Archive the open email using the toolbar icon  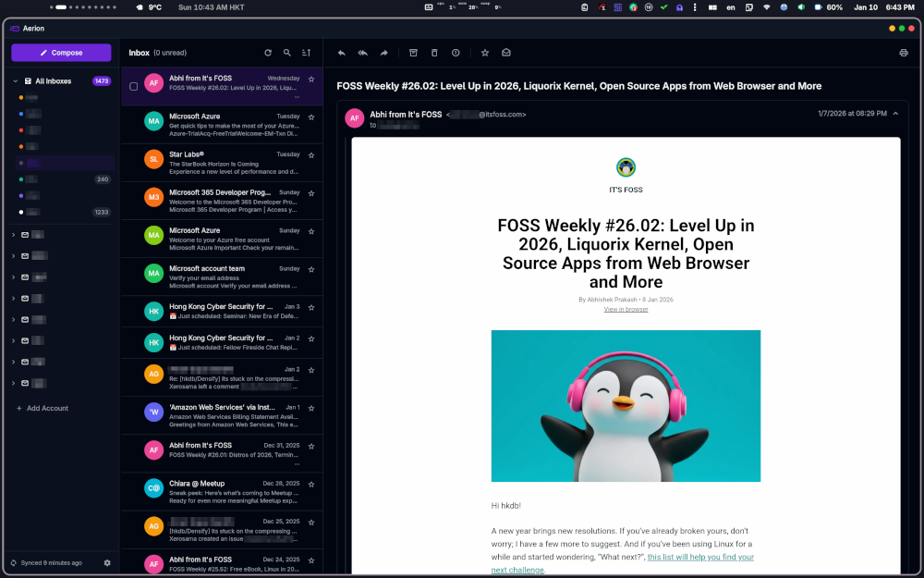tap(414, 53)
